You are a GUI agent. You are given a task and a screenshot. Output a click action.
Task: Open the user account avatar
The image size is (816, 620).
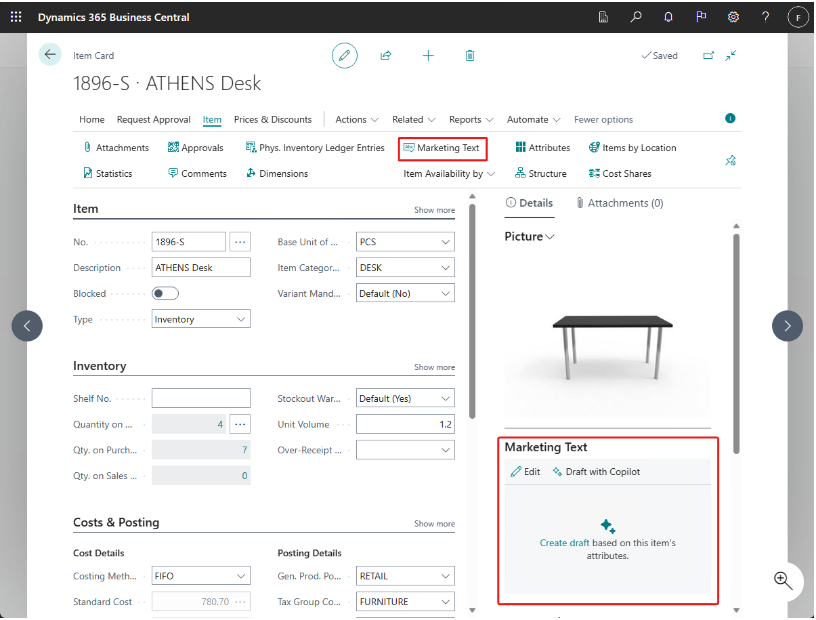(x=798, y=17)
